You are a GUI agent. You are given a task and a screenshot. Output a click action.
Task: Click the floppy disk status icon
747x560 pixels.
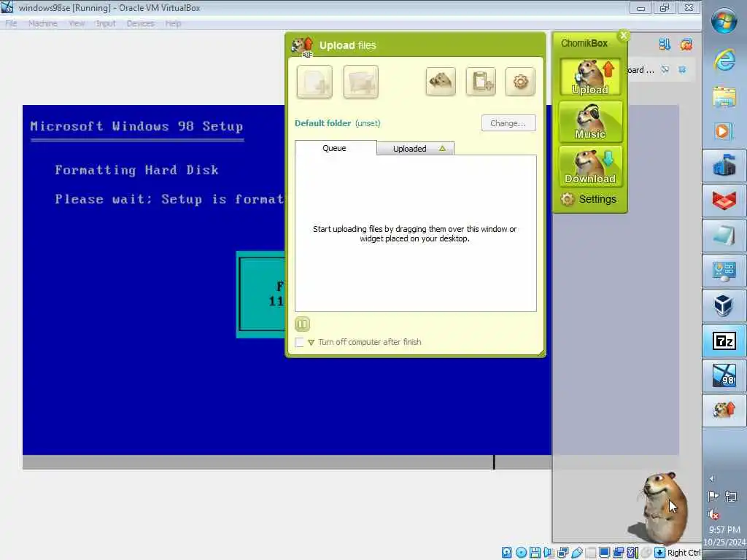535,553
